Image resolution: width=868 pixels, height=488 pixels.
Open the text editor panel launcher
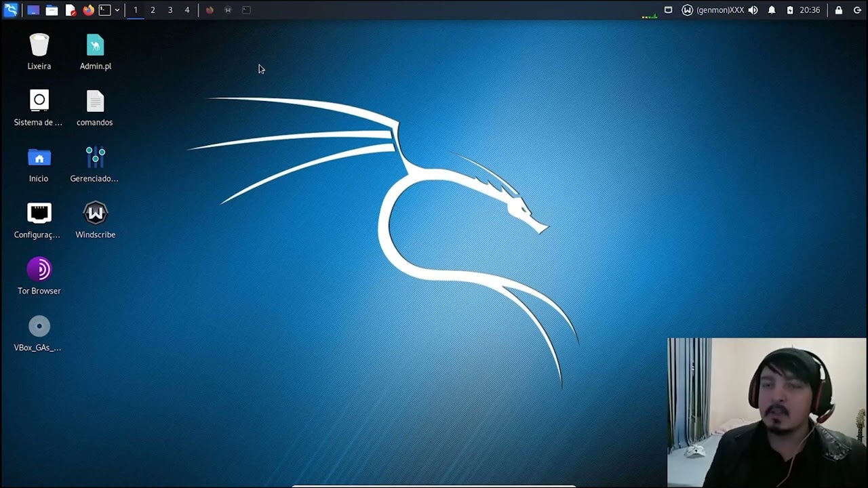pos(71,10)
